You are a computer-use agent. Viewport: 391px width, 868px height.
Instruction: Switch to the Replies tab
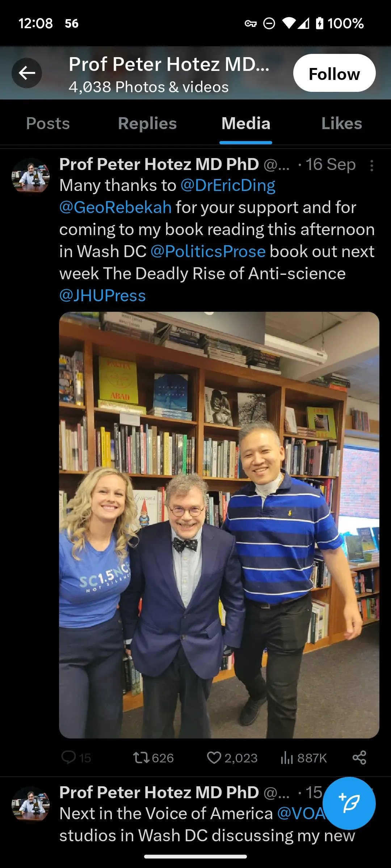pos(147,123)
